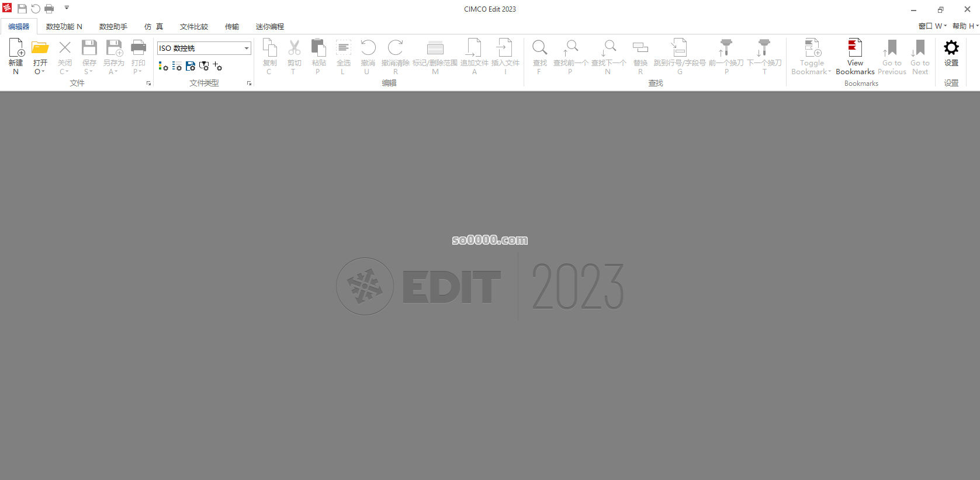
Task: Open a file using the 打开 folder icon
Action: pyautogui.click(x=40, y=48)
